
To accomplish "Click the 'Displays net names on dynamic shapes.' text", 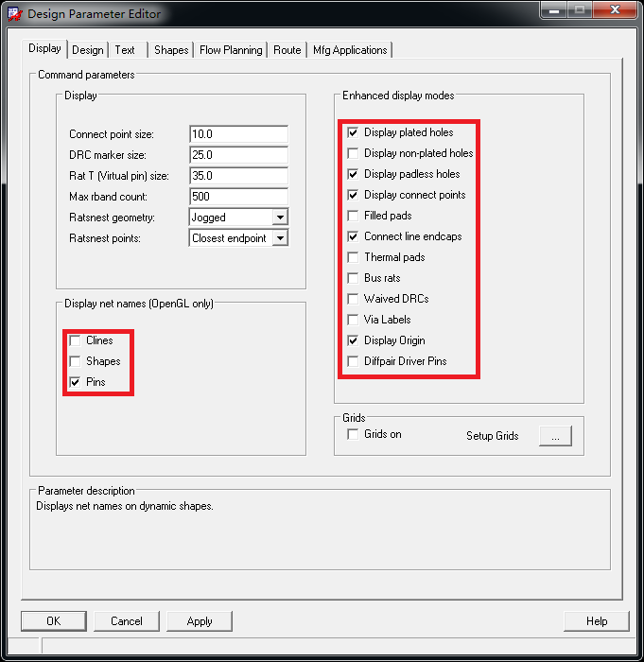I will pyautogui.click(x=125, y=506).
